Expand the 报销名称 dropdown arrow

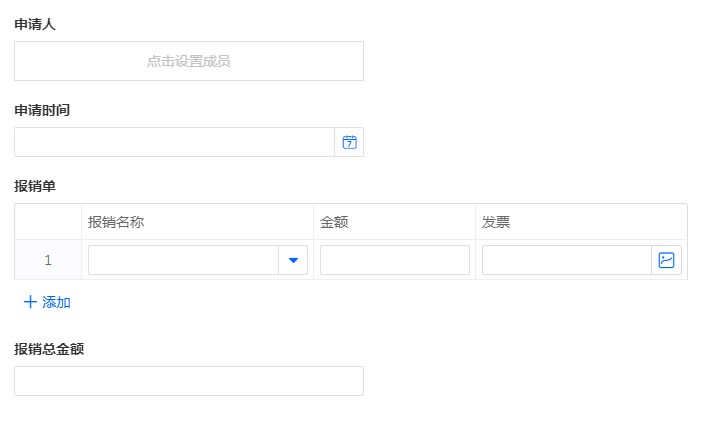click(x=293, y=260)
